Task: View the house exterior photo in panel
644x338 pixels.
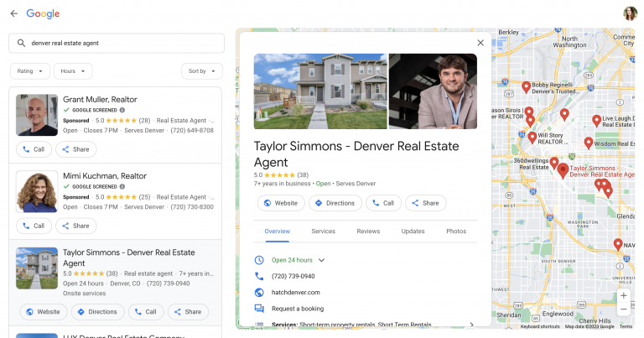Action: tap(320, 91)
